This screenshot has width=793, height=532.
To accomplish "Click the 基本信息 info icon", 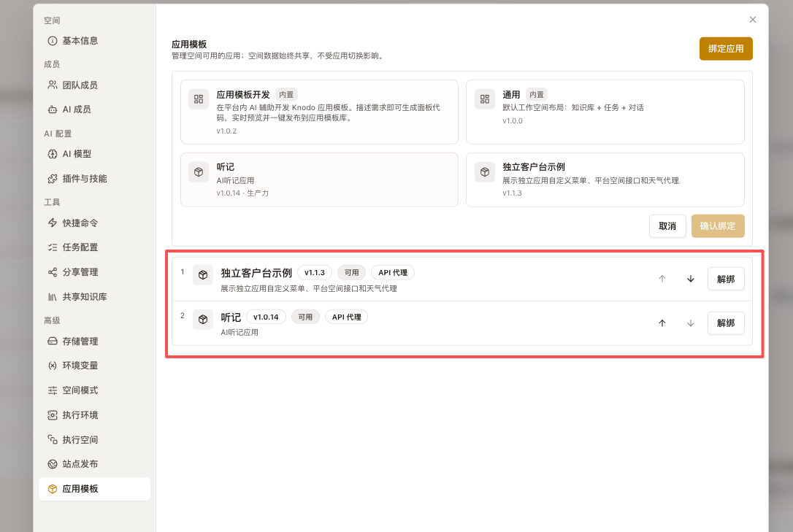I will coord(53,41).
